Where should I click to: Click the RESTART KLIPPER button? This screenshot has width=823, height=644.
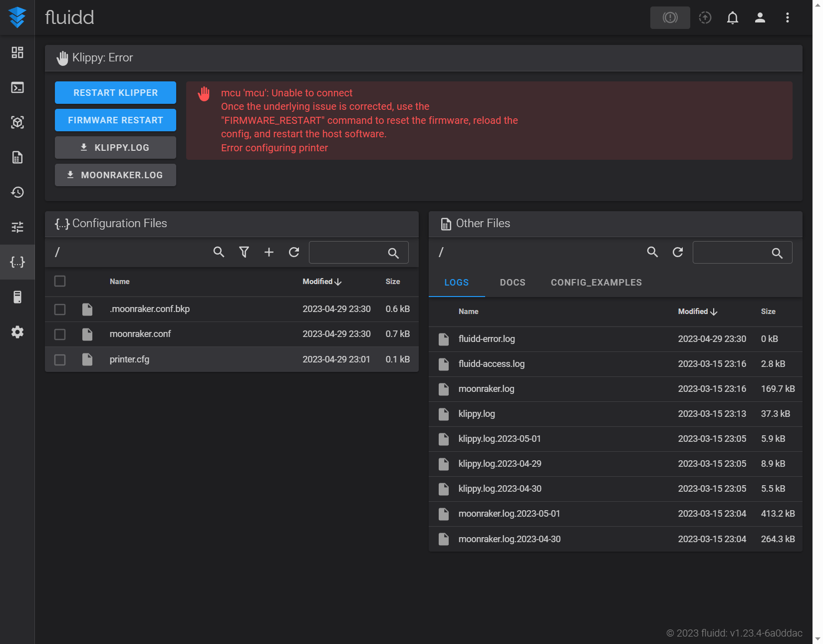click(x=115, y=92)
